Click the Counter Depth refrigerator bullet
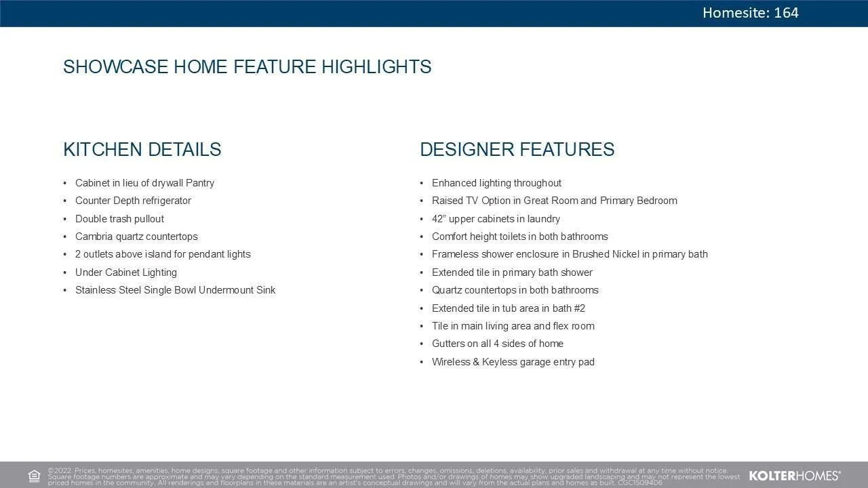 pos(133,201)
